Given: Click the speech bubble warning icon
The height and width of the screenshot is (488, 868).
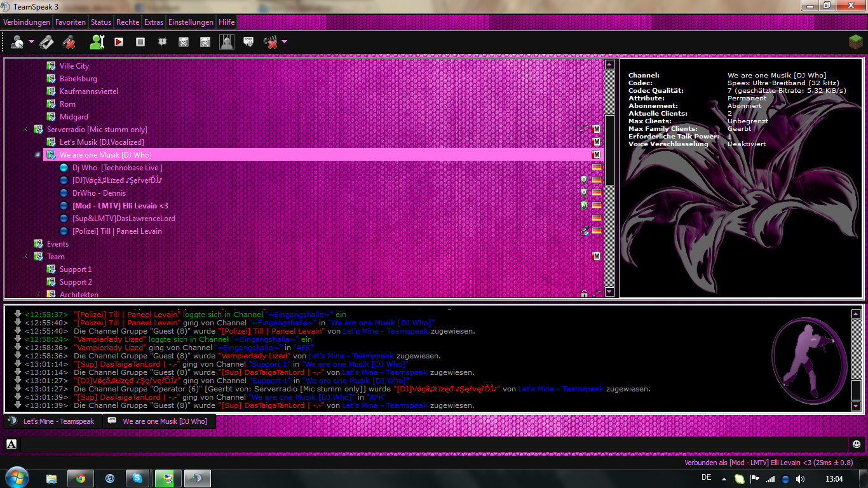Looking at the screenshot, I should pyautogui.click(x=248, y=42).
